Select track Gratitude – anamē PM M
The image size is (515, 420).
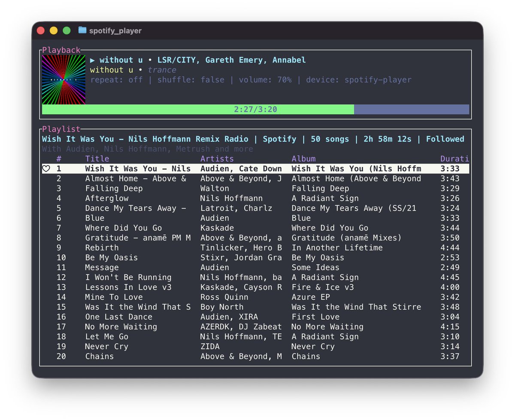click(138, 238)
